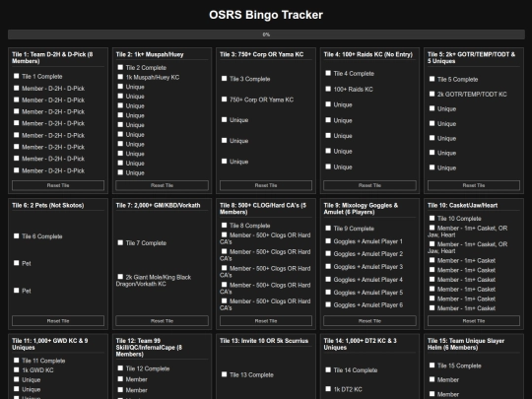
Task: Mark Tile 3 Complete
Action: pyautogui.click(x=224, y=79)
